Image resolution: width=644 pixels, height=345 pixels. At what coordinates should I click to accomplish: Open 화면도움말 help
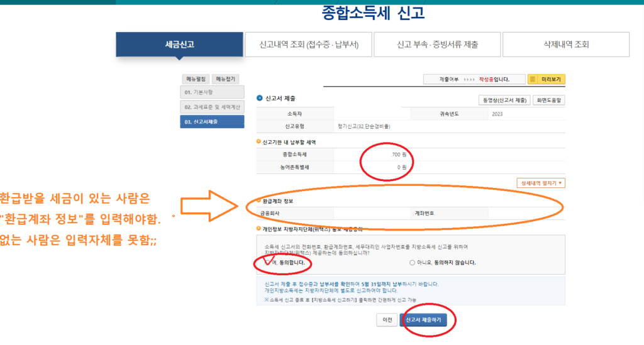click(x=548, y=100)
